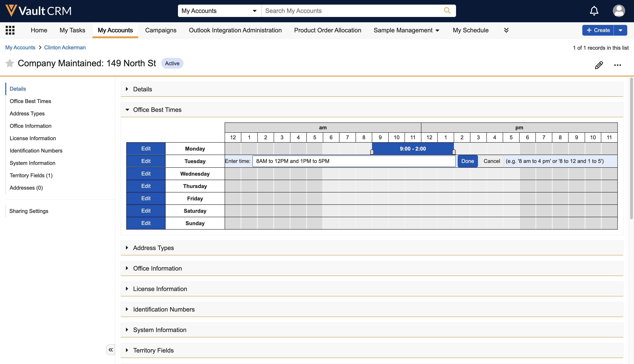
Task: Show more tabs with double-chevron down
Action: pos(506,30)
